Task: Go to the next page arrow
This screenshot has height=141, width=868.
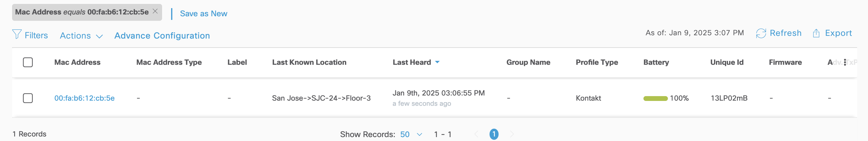Action: (512, 134)
